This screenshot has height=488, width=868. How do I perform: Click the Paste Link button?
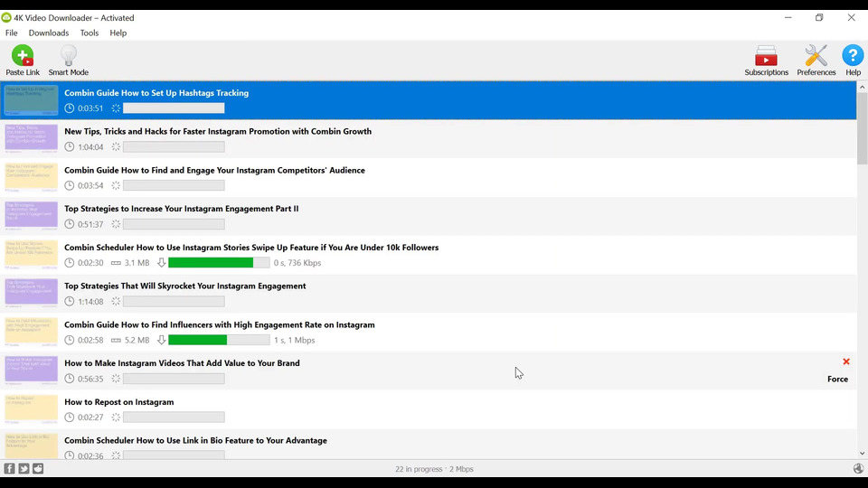23,61
